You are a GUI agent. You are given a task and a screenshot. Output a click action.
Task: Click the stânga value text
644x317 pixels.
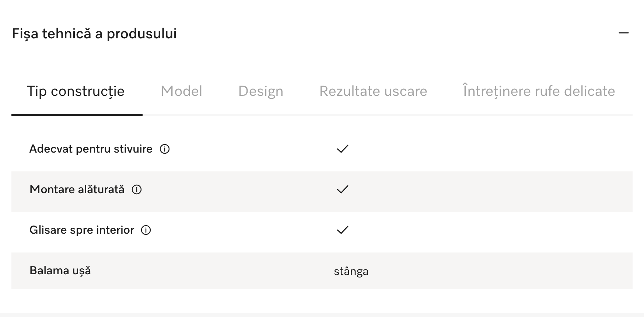coord(351,271)
